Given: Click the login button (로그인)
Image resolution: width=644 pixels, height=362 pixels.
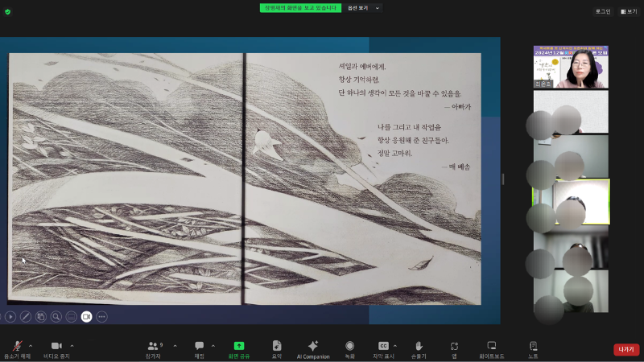Looking at the screenshot, I should coord(603,11).
